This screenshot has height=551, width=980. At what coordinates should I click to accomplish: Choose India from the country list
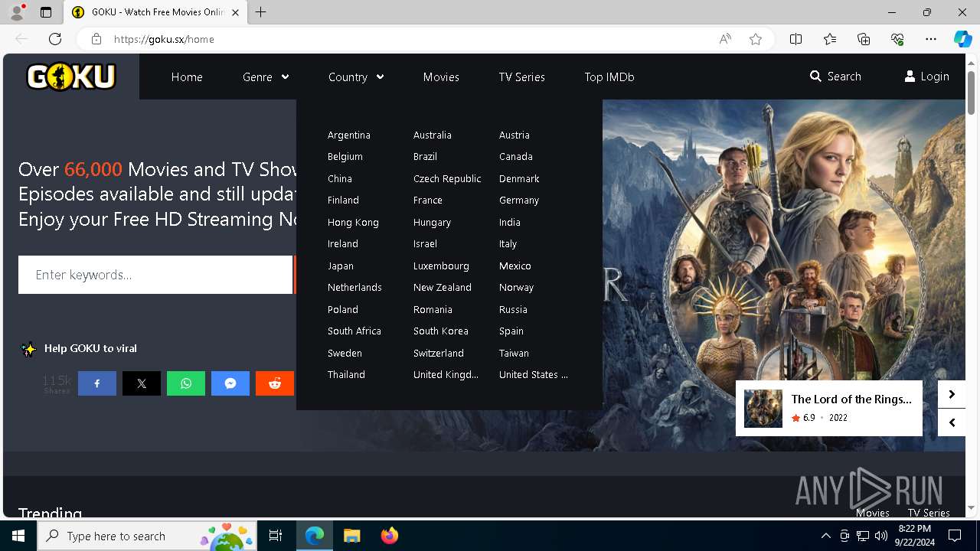[510, 222]
